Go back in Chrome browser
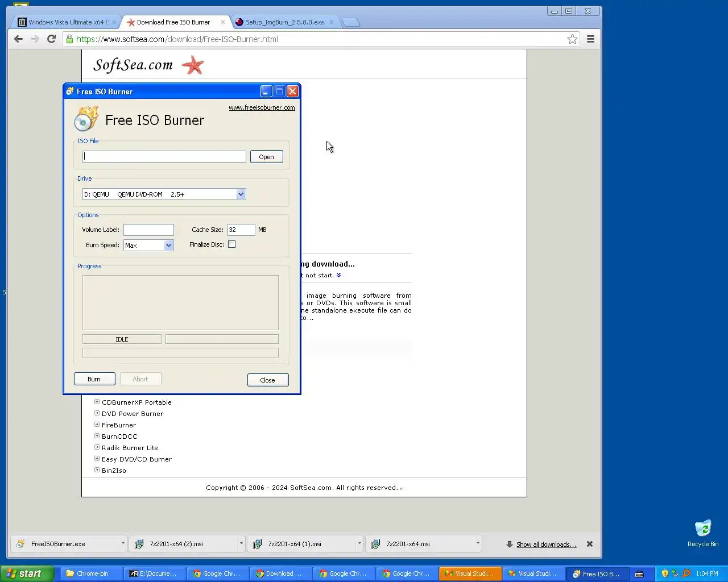Image resolution: width=728 pixels, height=582 pixels. (x=18, y=39)
